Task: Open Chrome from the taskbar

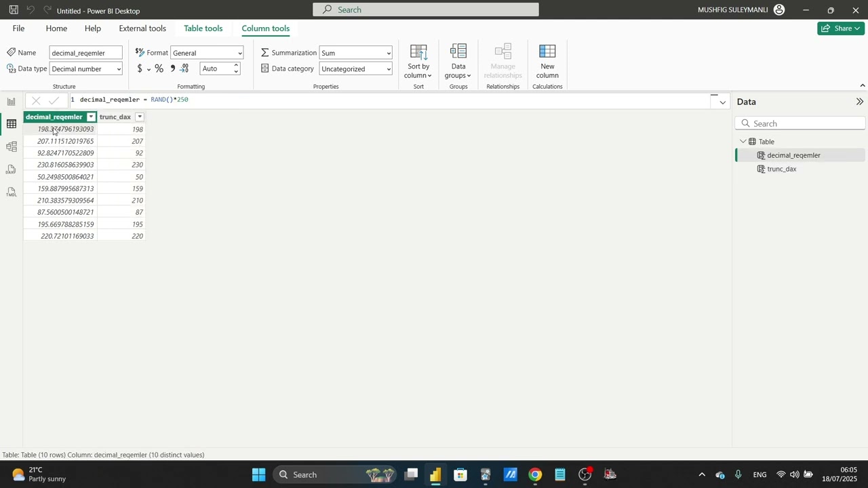Action: tap(535, 474)
